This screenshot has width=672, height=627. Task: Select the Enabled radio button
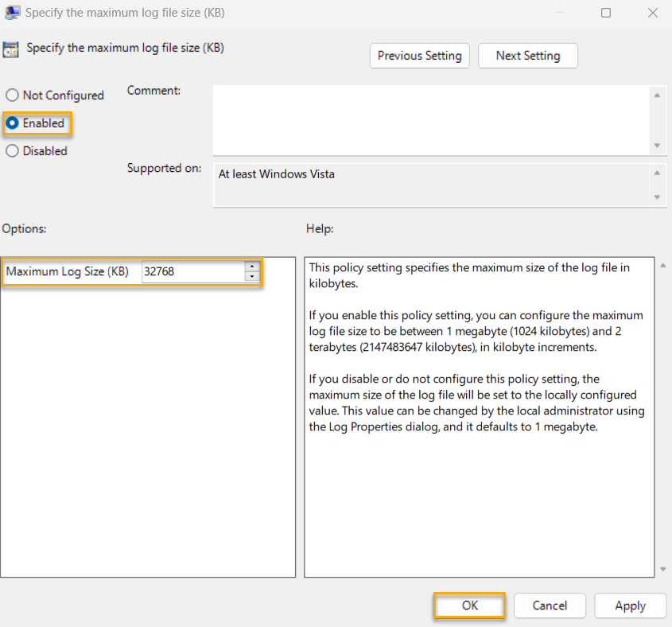(x=12, y=123)
